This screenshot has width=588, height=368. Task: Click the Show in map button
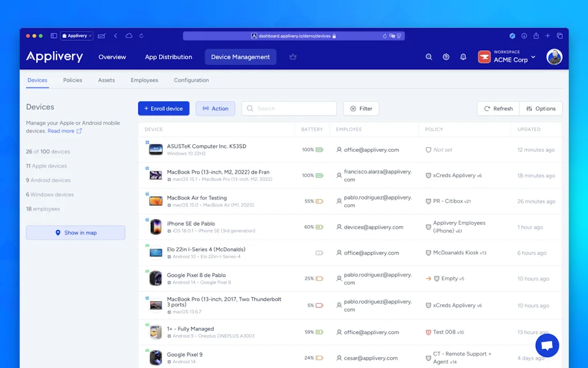pyautogui.click(x=75, y=233)
